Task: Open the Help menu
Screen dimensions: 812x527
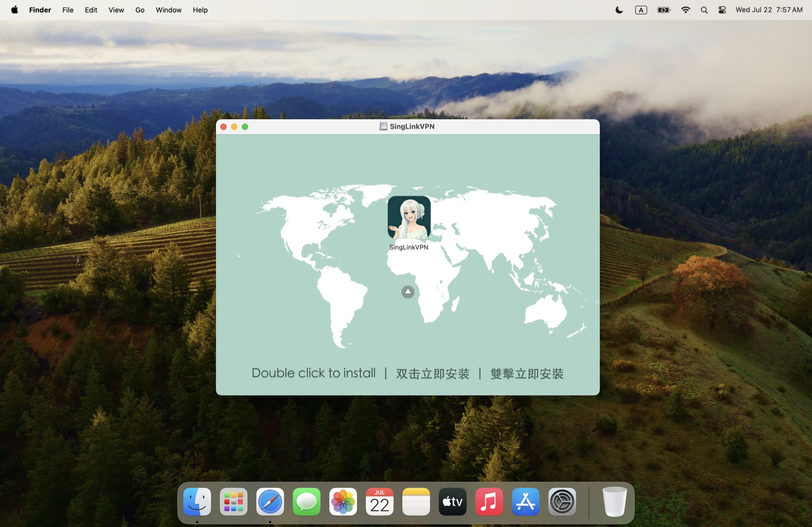Action: pyautogui.click(x=200, y=10)
